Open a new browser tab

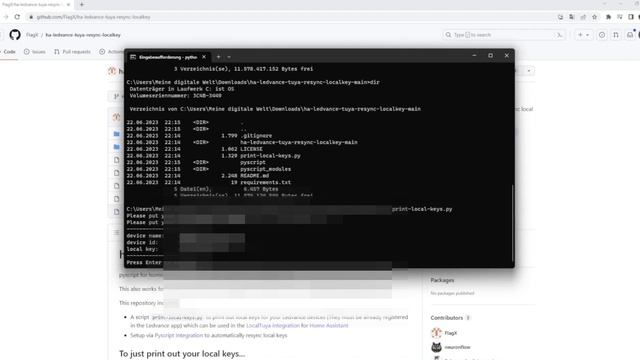click(x=82, y=4)
